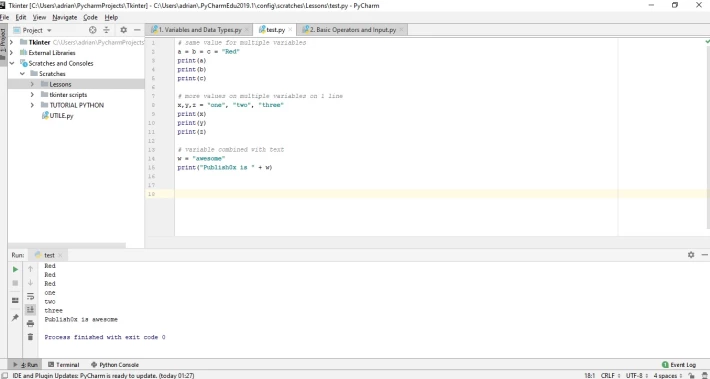Screen dimensions: 710x379
Task: Toggle file read-only lock icon
Action: (x=691, y=375)
